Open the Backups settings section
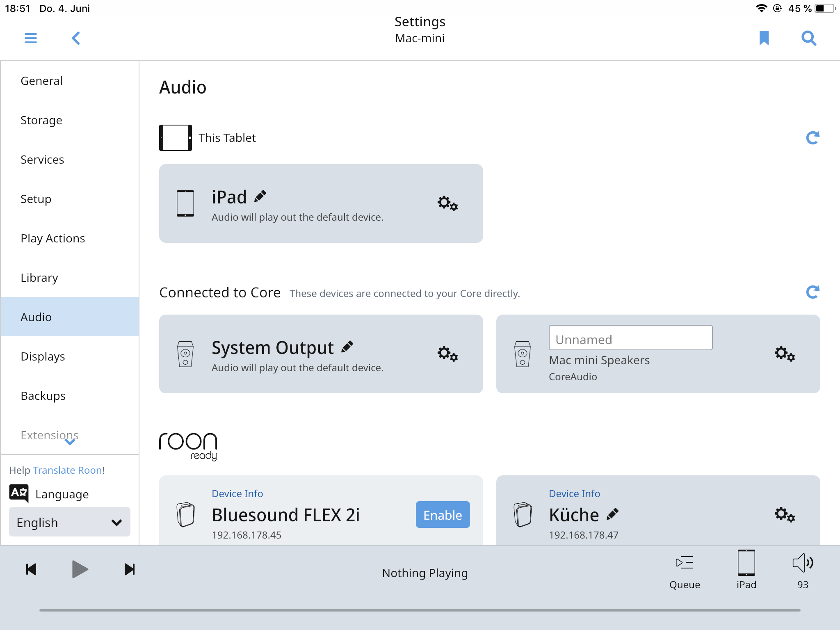This screenshot has width=840, height=630. [70, 396]
